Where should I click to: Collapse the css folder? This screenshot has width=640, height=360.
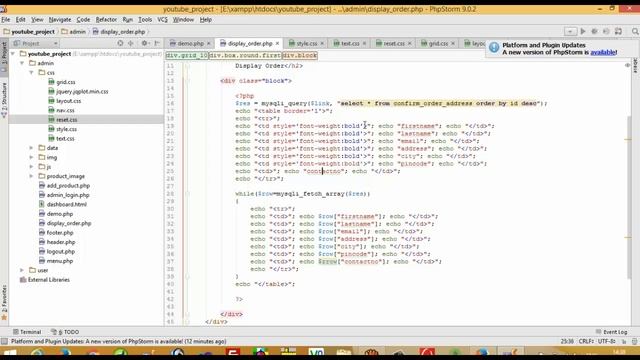31,72
